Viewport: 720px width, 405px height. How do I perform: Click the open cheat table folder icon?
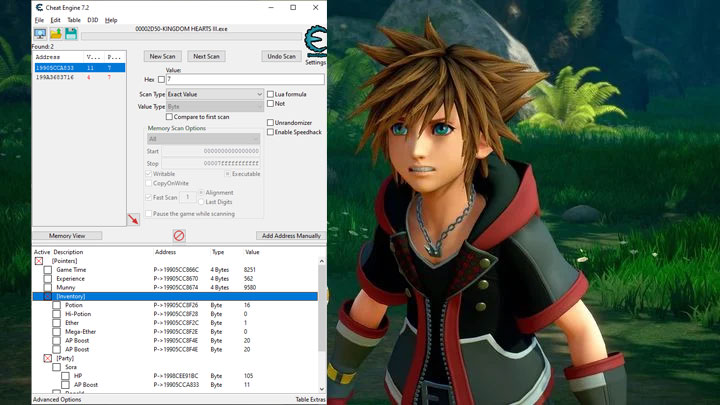(x=56, y=34)
